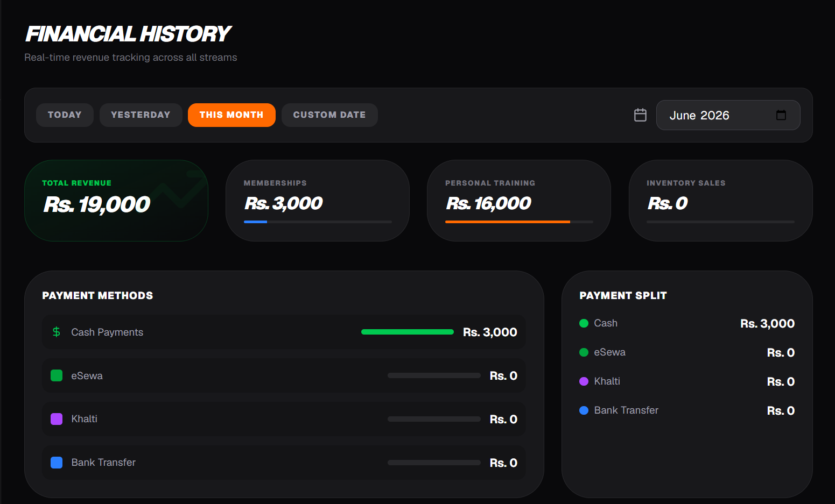Click the dollar icon for Cash Payments
Image resolution: width=835 pixels, height=504 pixels.
pyautogui.click(x=57, y=332)
